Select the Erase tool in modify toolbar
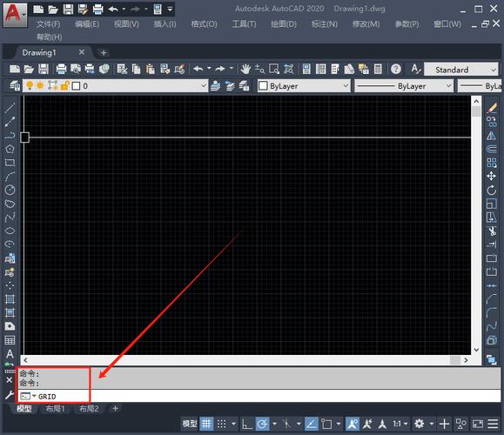The width and height of the screenshot is (504, 435). [492, 108]
